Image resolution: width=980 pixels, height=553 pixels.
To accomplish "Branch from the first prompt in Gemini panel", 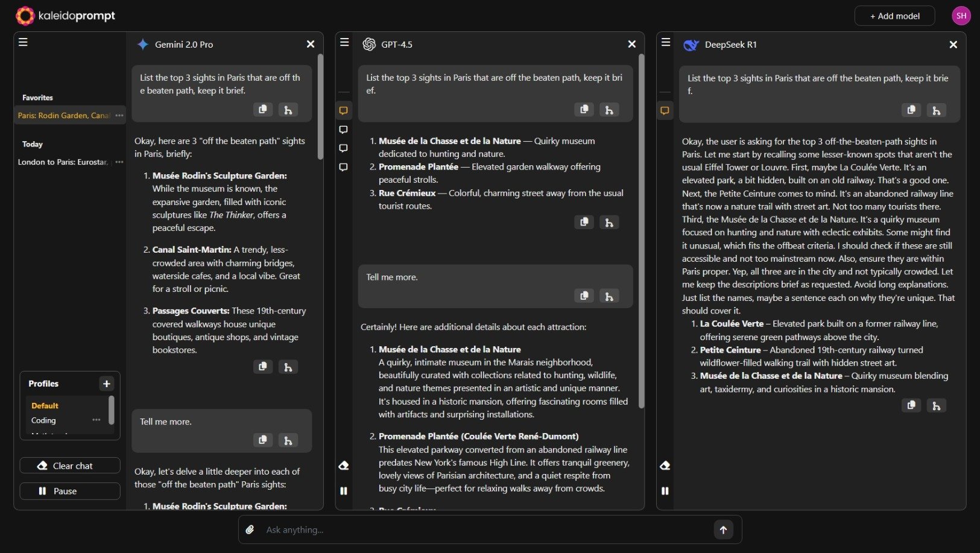I will point(288,110).
